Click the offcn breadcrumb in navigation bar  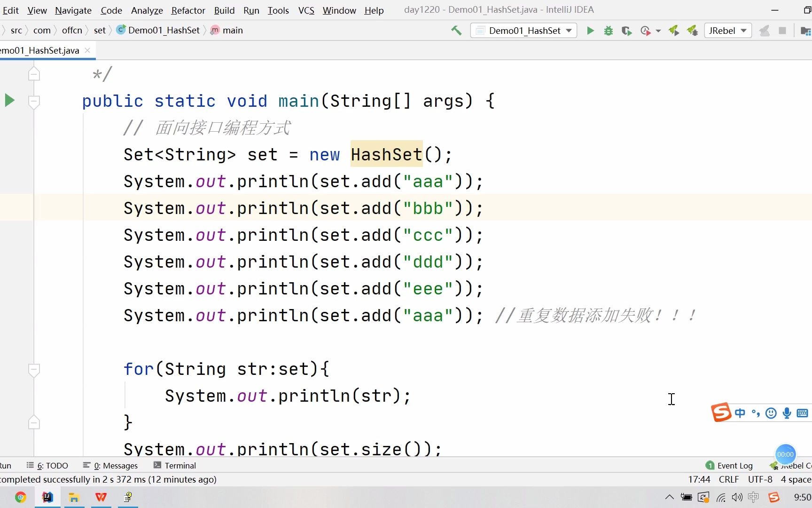[72, 31]
